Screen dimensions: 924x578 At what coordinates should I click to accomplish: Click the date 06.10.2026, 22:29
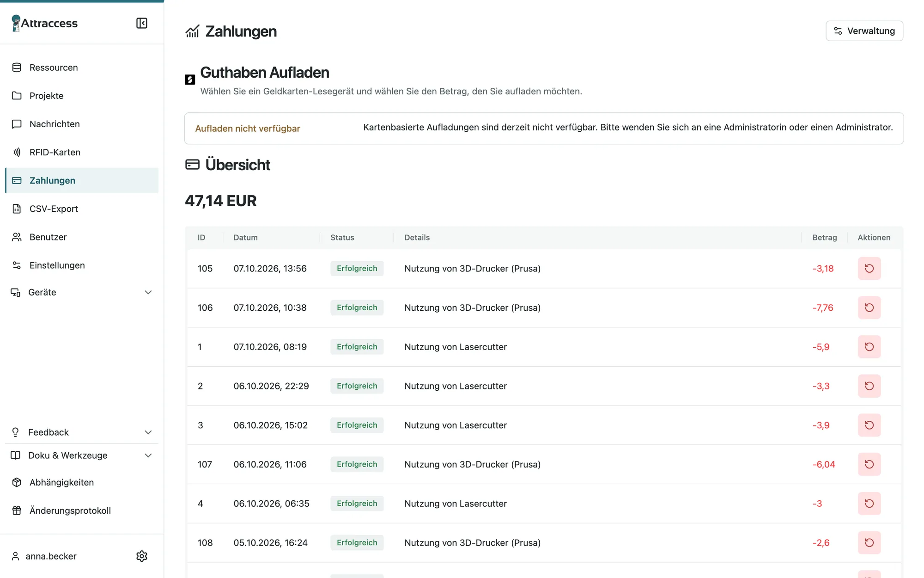tap(271, 386)
